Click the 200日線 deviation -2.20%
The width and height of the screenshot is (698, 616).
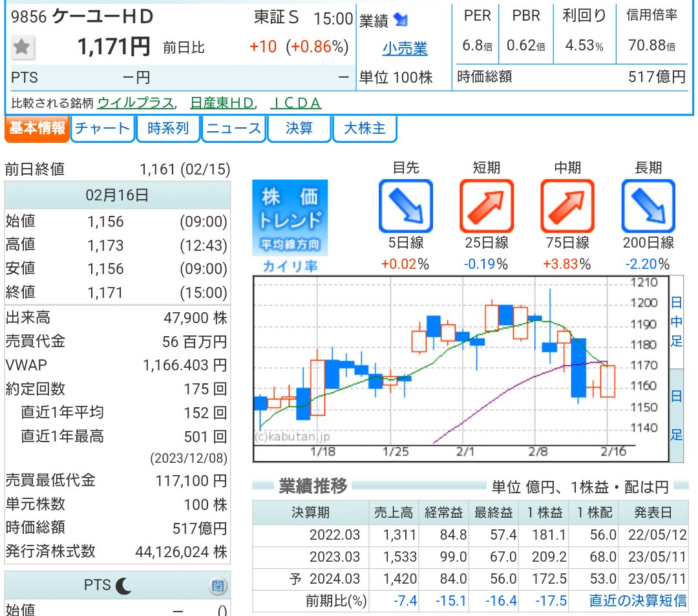pyautogui.click(x=647, y=264)
